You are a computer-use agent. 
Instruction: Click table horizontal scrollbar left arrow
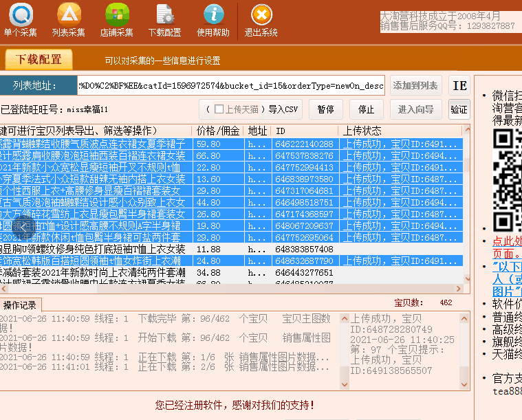3,289
